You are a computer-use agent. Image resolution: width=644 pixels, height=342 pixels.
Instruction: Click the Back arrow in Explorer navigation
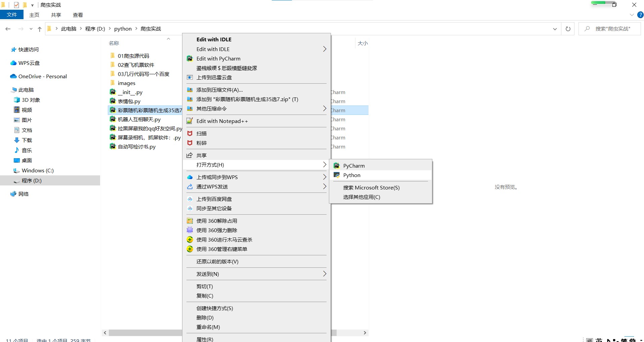pyautogui.click(x=8, y=29)
